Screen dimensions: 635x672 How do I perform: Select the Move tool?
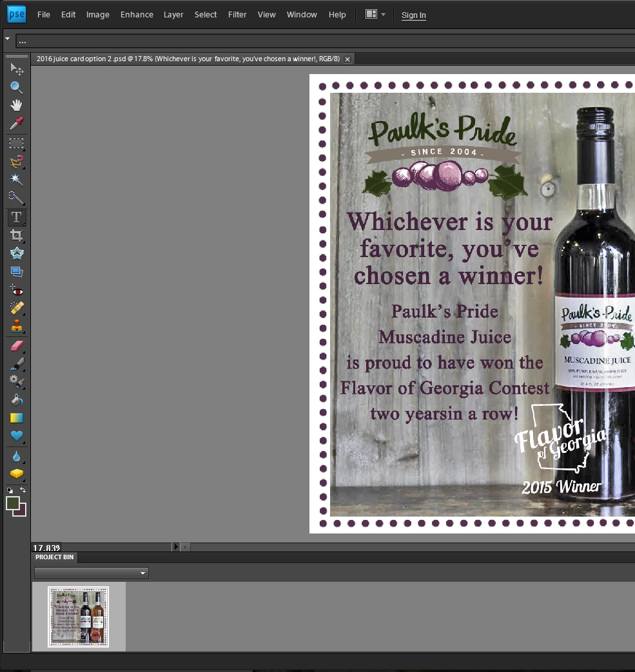(16, 69)
